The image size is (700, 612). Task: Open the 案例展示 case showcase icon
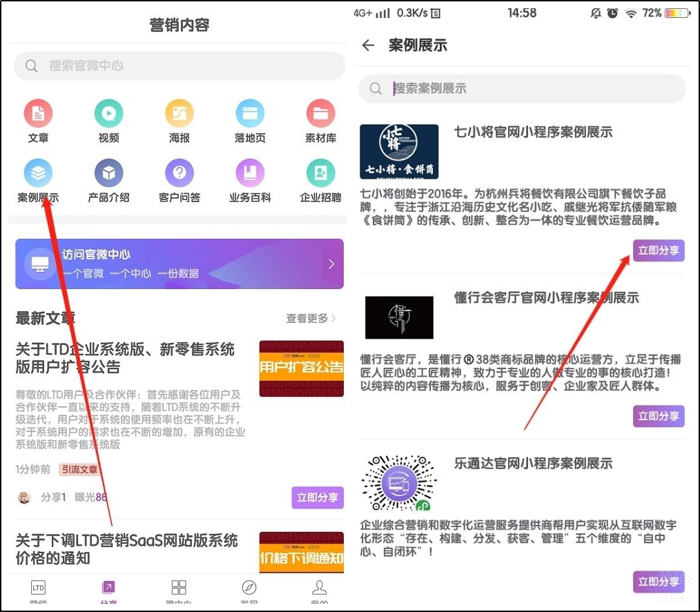click(38, 173)
